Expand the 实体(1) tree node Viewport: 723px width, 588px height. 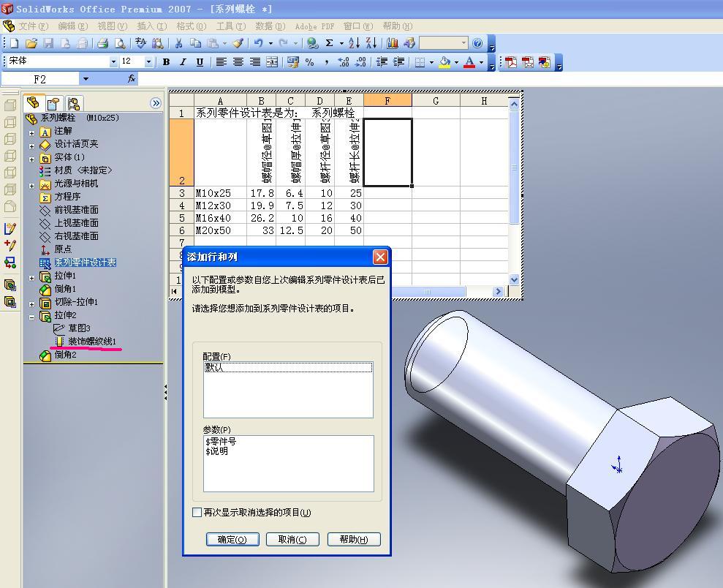(32, 159)
